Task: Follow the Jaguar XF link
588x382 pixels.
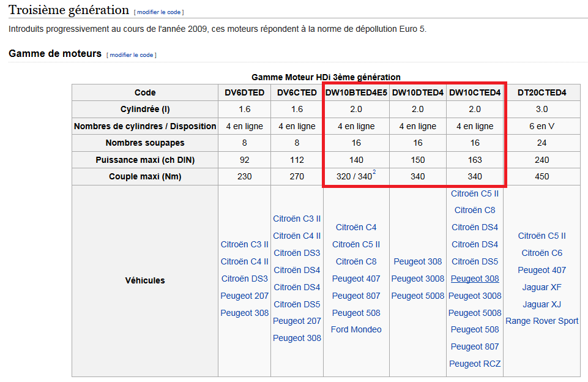Action: click(x=541, y=287)
